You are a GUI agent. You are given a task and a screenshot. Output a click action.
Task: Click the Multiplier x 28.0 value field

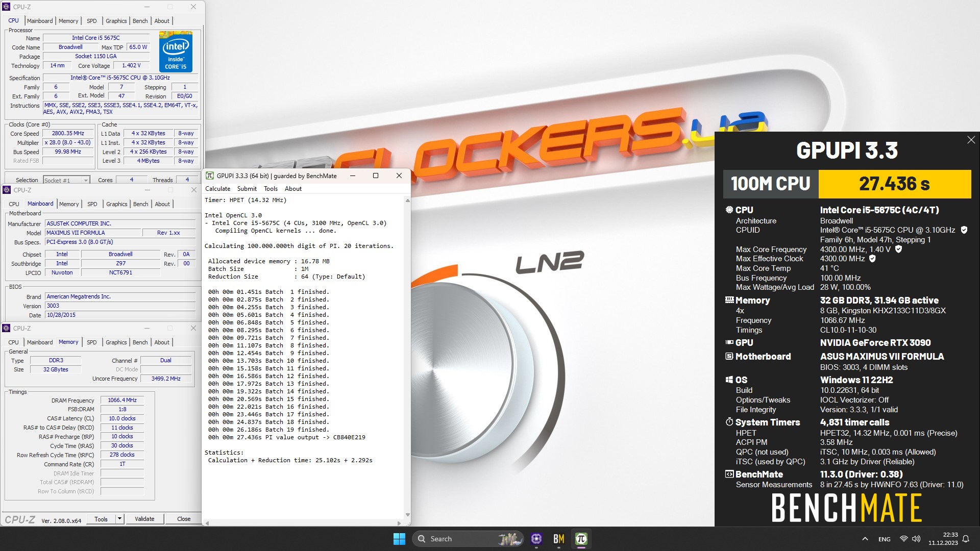coord(68,142)
